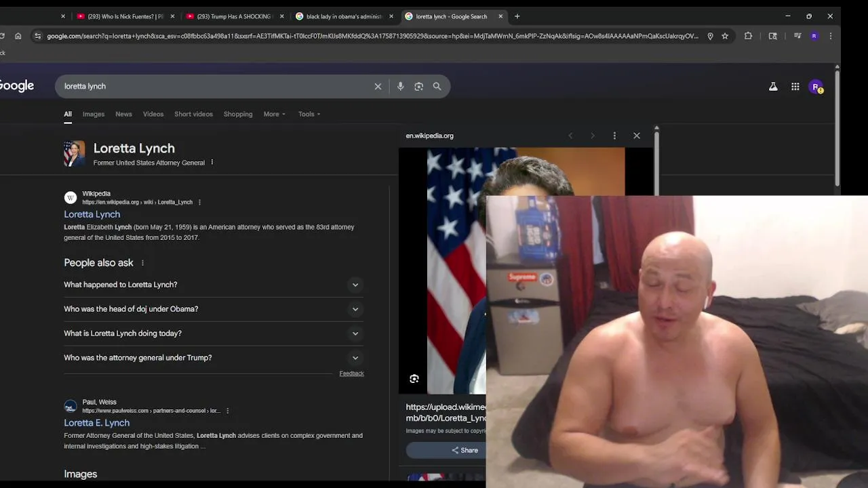Screen dimensions: 868x488
Task: Start voice search with the microphone
Action: pos(401,86)
